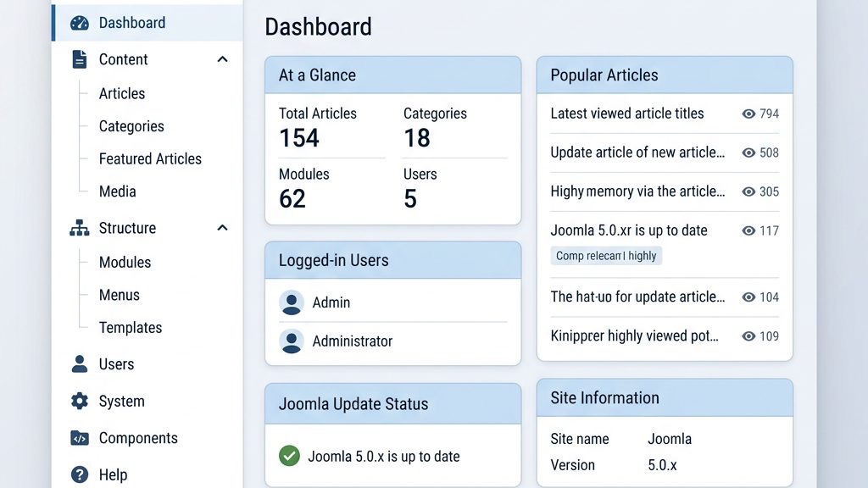Click the Admin user avatar icon

tap(292, 302)
